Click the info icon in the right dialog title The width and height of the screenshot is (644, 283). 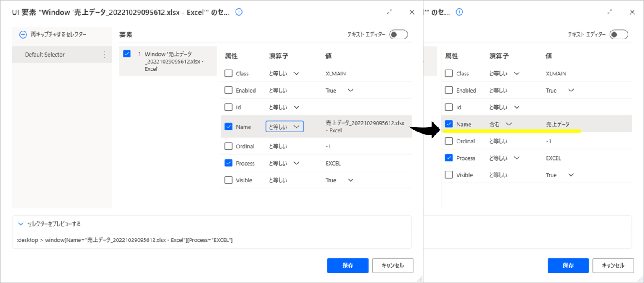click(x=459, y=12)
